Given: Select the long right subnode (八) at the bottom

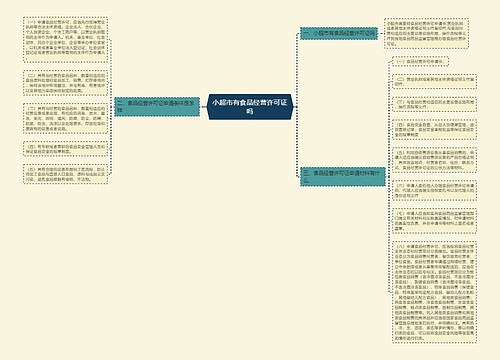Looking at the screenshot, I should click(x=434, y=292).
